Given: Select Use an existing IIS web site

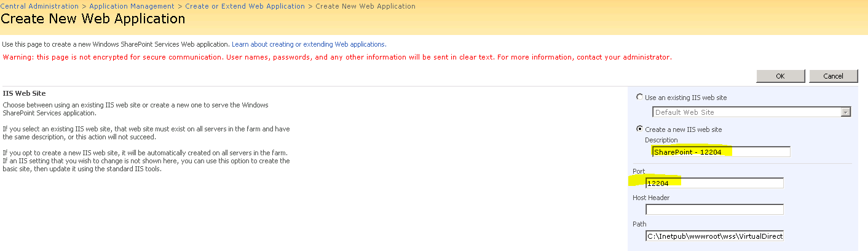Looking at the screenshot, I should pyautogui.click(x=640, y=97).
